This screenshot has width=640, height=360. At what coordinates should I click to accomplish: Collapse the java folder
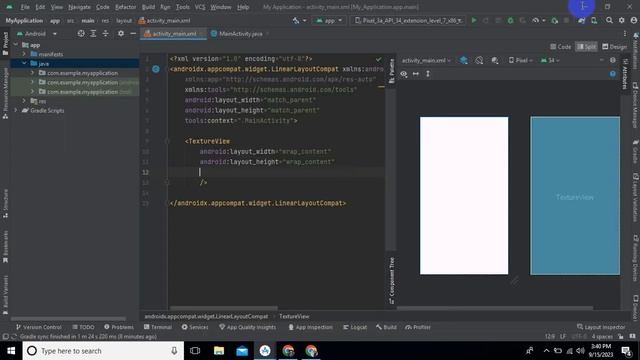point(24,63)
